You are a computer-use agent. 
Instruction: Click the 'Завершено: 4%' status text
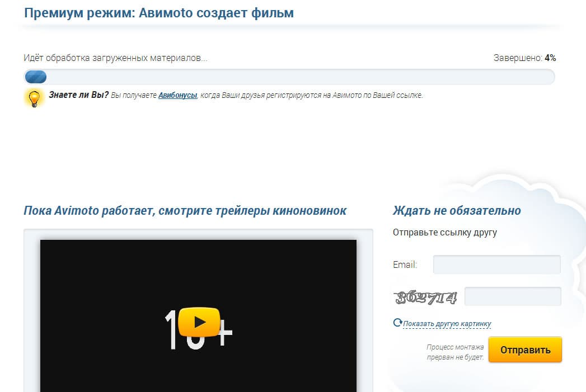point(524,58)
